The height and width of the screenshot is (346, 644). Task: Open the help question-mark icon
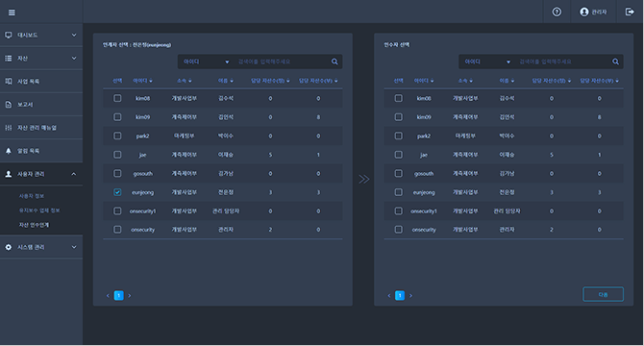(557, 12)
